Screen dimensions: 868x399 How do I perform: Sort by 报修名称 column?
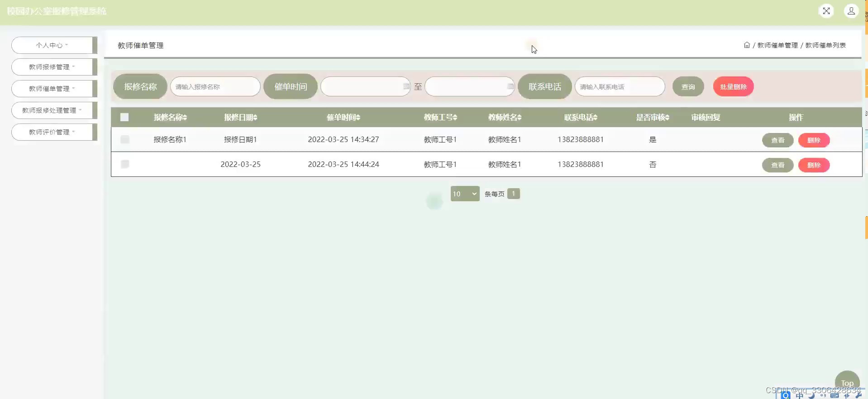pos(170,118)
